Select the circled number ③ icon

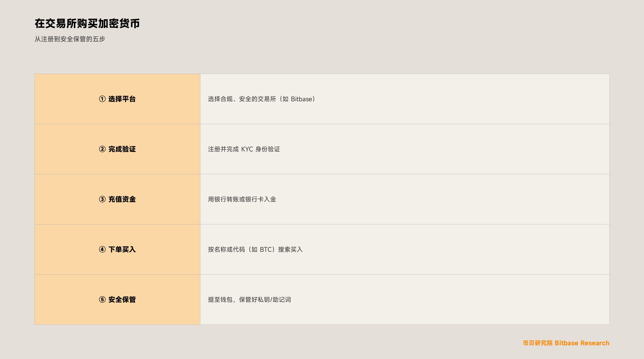tap(102, 199)
